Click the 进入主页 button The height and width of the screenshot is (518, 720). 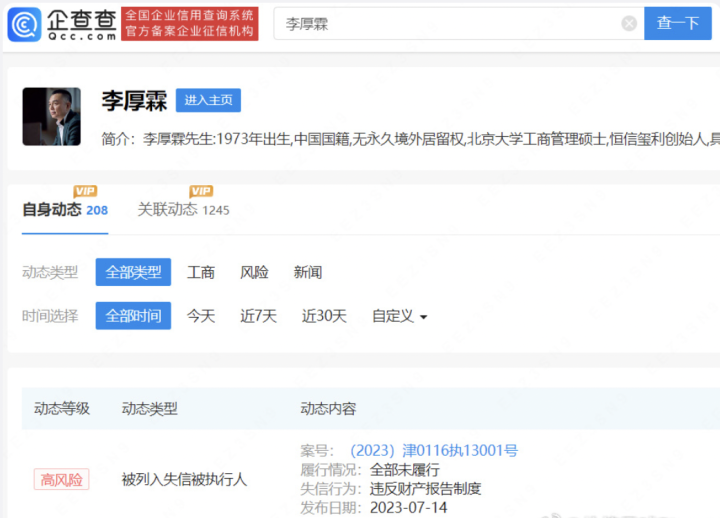[x=208, y=100]
